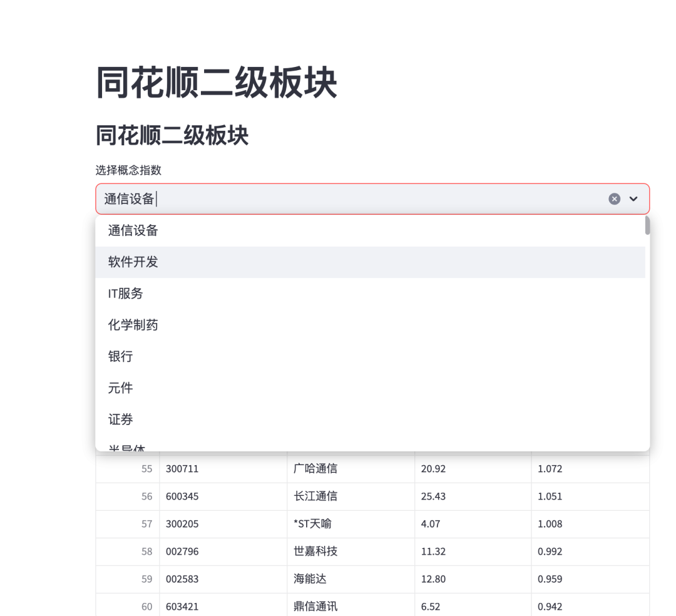
Task: Select stock code 002583 cell
Action: 223,579
